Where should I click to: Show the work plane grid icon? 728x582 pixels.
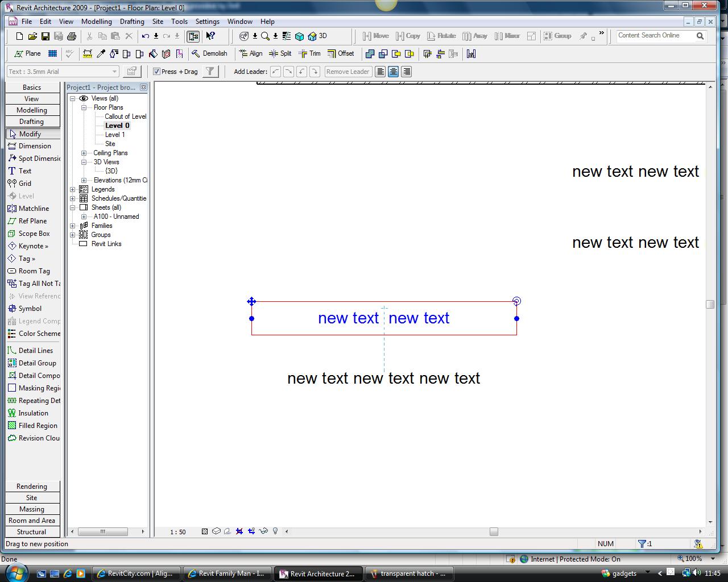click(52, 53)
